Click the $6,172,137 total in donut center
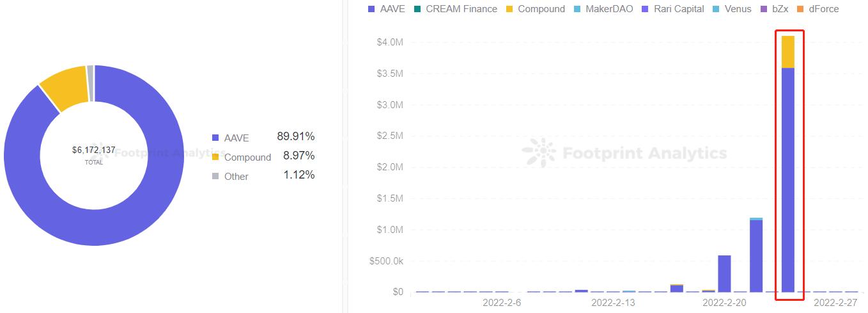The height and width of the screenshot is (313, 868). 94,150
